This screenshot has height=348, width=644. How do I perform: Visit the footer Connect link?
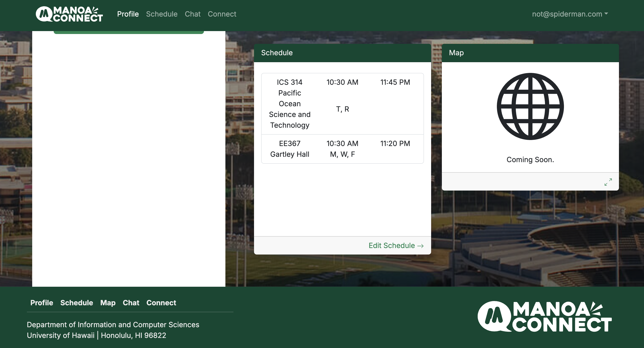point(161,303)
